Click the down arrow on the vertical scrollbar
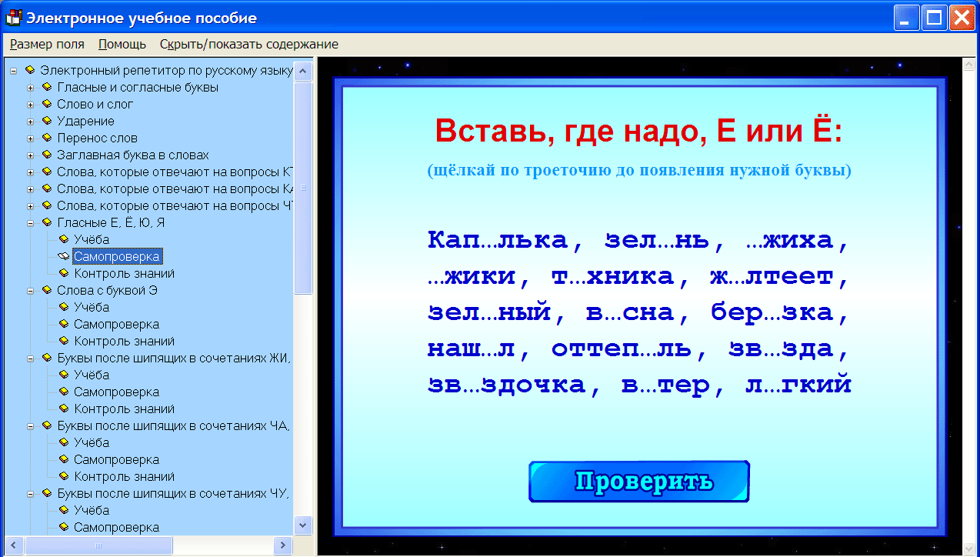980x557 pixels. point(304,526)
